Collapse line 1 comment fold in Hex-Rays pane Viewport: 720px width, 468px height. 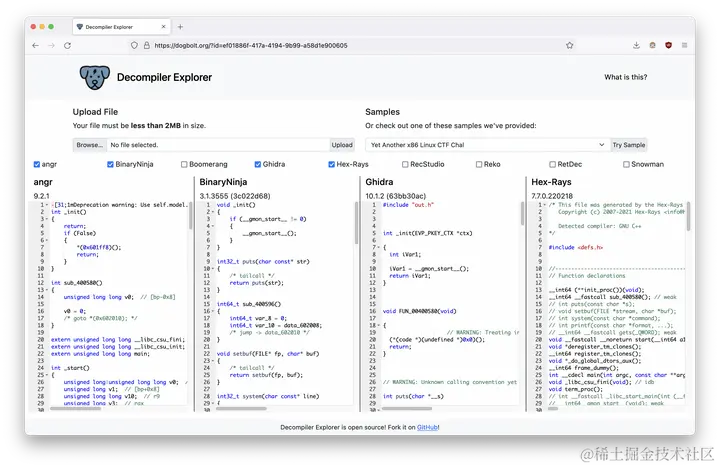click(x=545, y=205)
